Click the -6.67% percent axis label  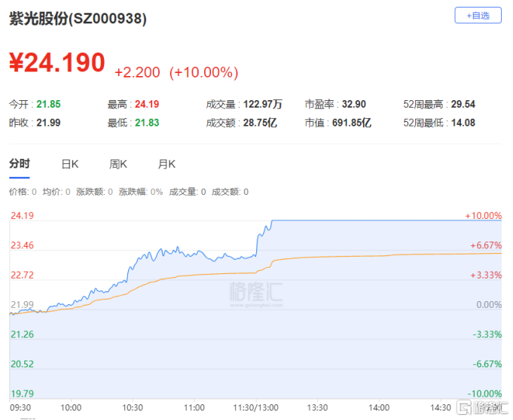coord(487,364)
